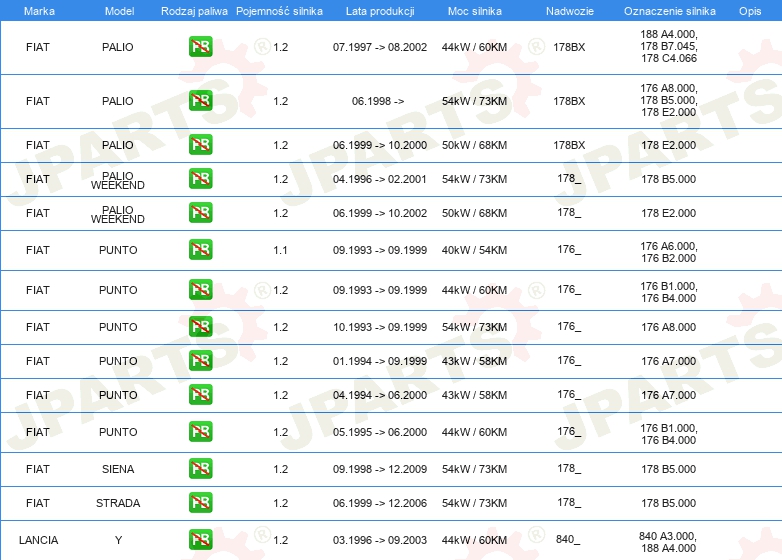
Task: Click 178 E2.000 in the Palio Weekend row
Action: pyautogui.click(x=669, y=213)
